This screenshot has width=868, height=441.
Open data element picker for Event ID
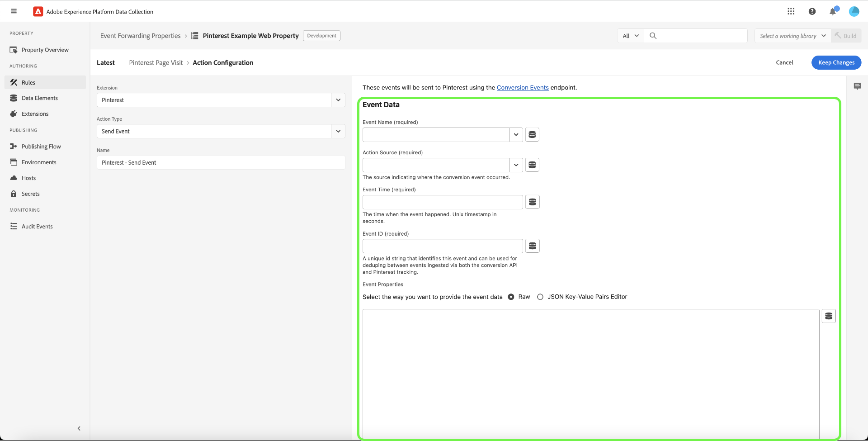[533, 246]
